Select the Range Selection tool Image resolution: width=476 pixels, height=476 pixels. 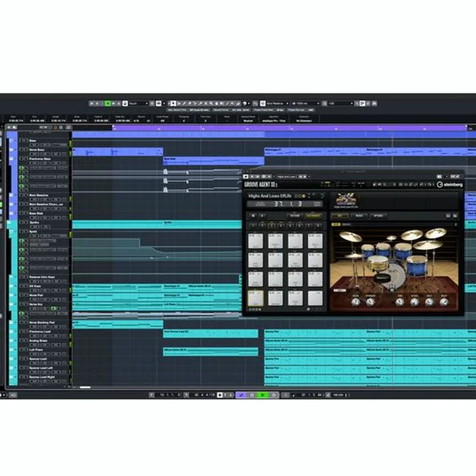point(178,104)
